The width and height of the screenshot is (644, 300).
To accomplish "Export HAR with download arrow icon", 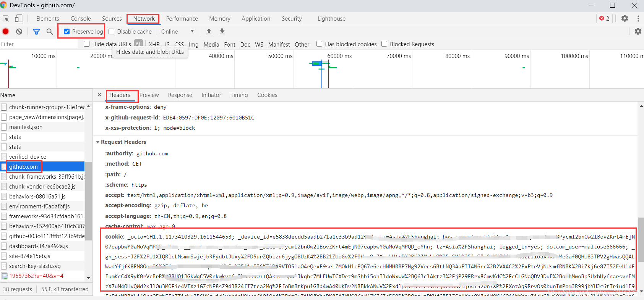I will click(222, 31).
